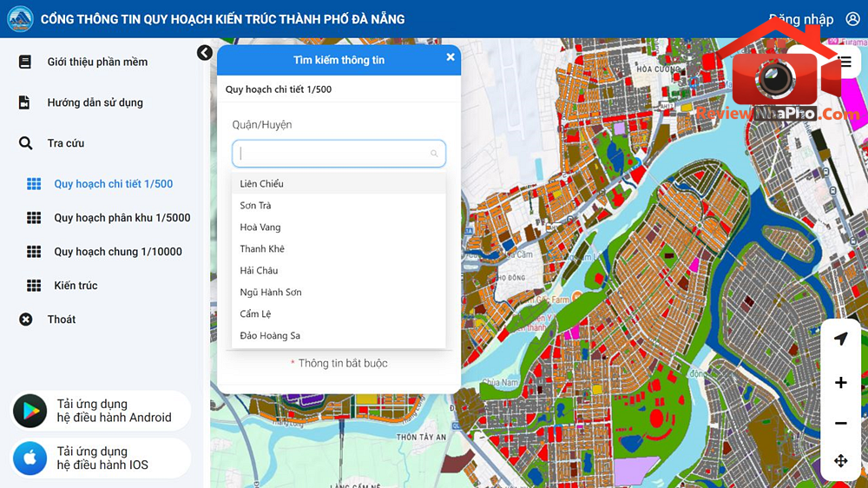Click the Đăng nhập login link
868x488 pixels.
801,19
